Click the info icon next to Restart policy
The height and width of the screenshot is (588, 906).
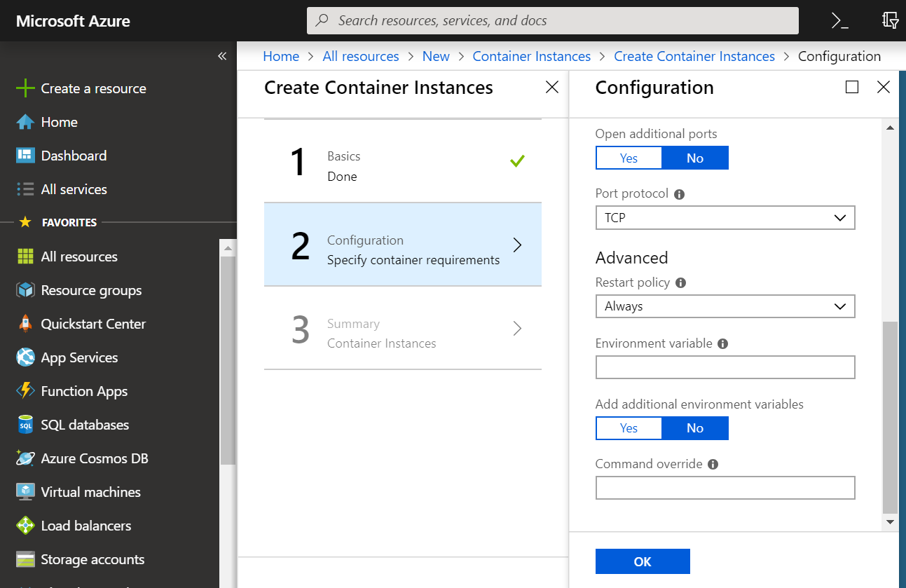(x=680, y=283)
